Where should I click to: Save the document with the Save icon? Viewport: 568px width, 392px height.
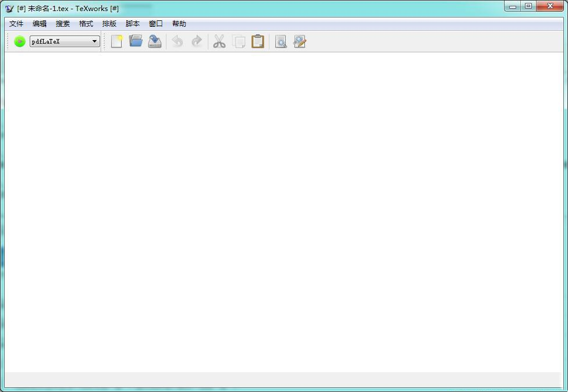(x=154, y=41)
